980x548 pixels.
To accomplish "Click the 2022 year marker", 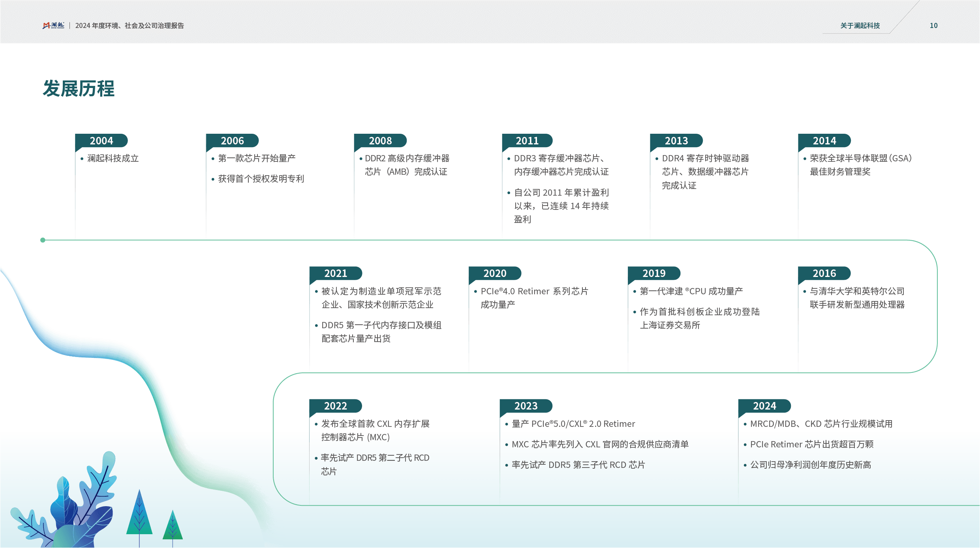I will [336, 406].
